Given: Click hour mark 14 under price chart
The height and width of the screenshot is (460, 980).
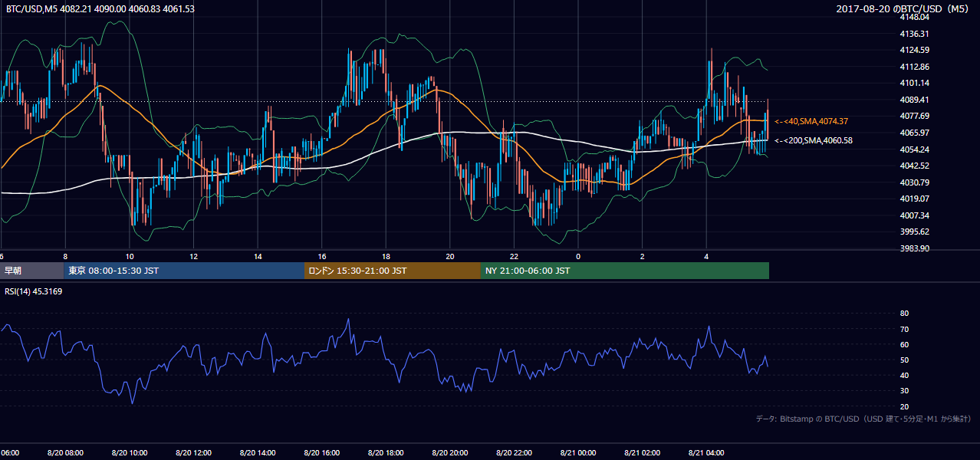Looking at the screenshot, I should tap(258, 257).
